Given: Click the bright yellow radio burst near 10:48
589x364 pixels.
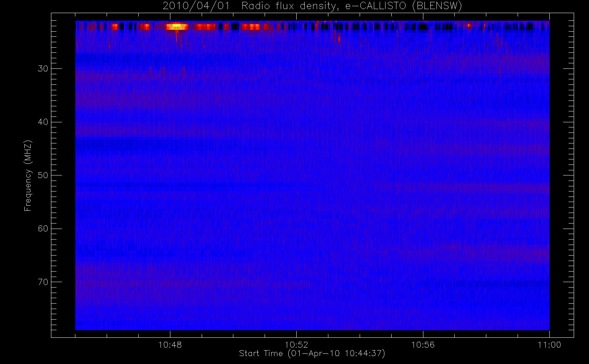Looking at the screenshot, I should [x=177, y=26].
